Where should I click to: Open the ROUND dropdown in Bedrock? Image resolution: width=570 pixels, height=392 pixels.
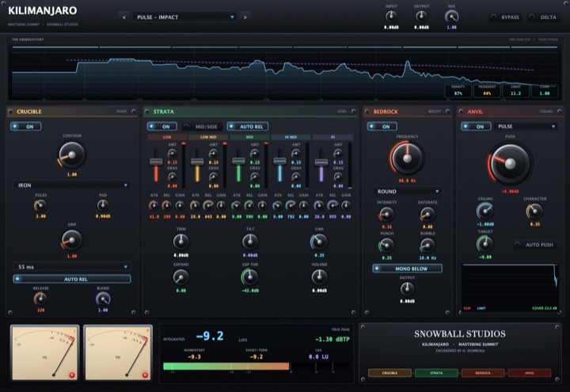407,192
